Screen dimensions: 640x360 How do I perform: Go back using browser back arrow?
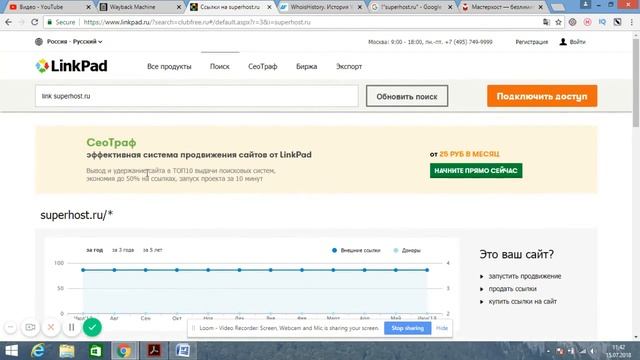pyautogui.click(x=9, y=22)
